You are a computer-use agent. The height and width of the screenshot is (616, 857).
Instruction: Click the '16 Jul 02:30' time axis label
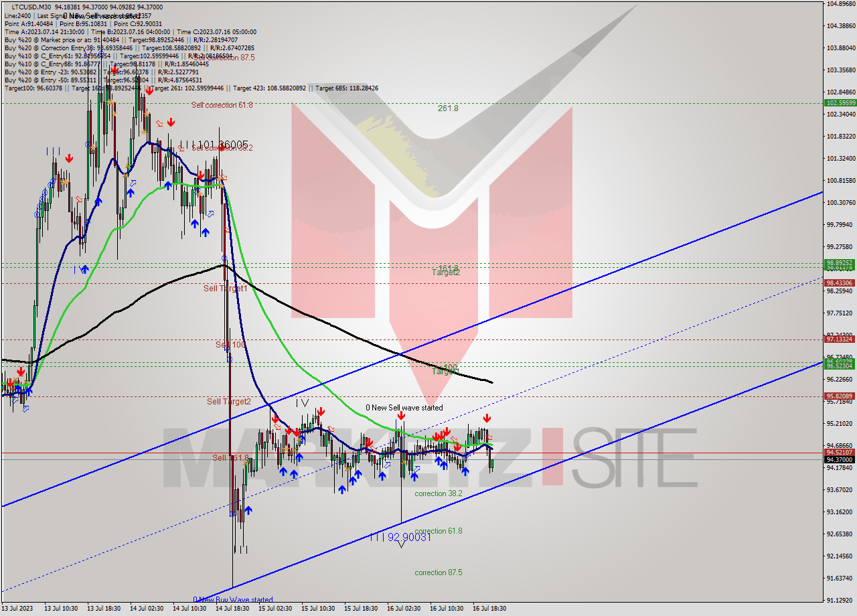pyautogui.click(x=403, y=609)
